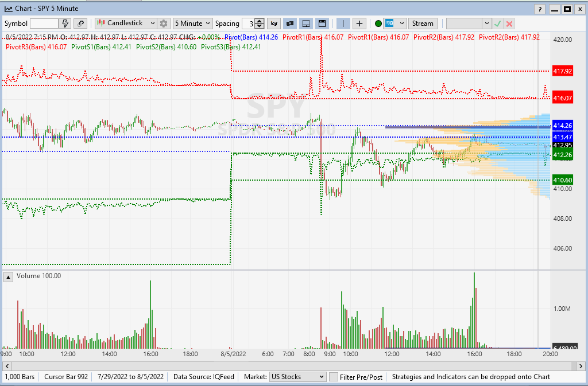588x386 pixels.
Task: Click the window help question mark button
Action: point(540,9)
